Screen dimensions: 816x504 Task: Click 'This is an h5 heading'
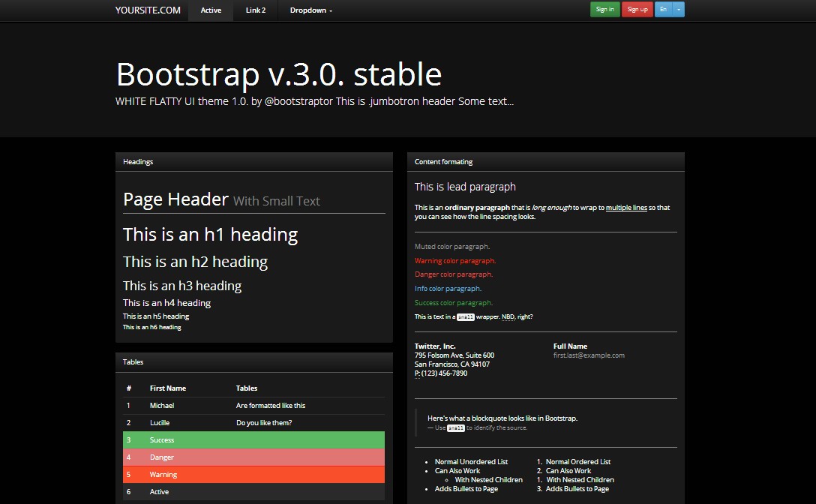tap(155, 316)
